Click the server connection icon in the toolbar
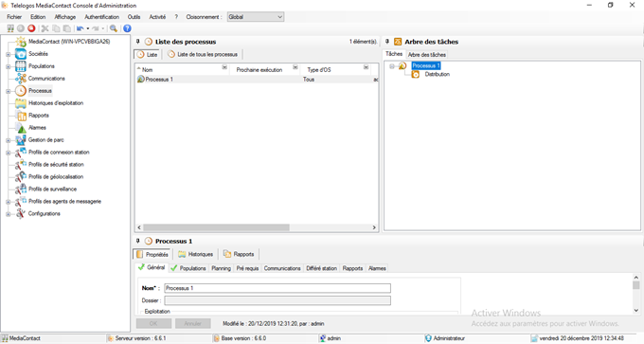Image resolution: width=644 pixels, height=344 pixels. click(x=10, y=28)
